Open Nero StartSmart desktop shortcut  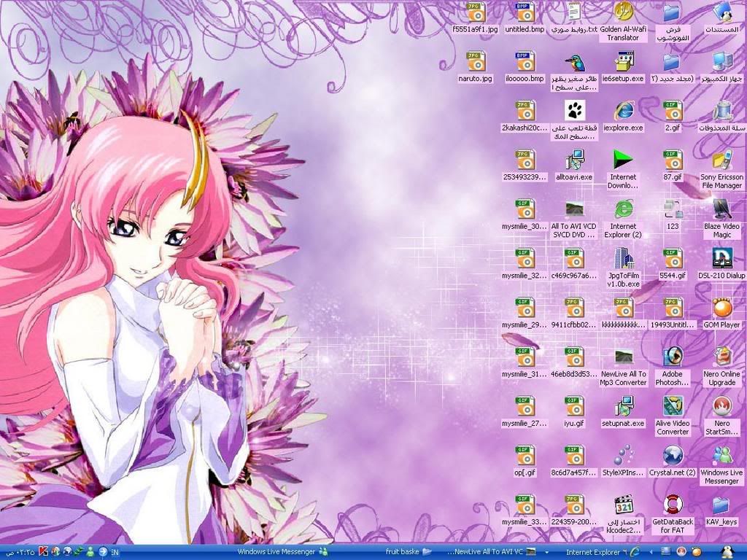pyautogui.click(x=721, y=406)
